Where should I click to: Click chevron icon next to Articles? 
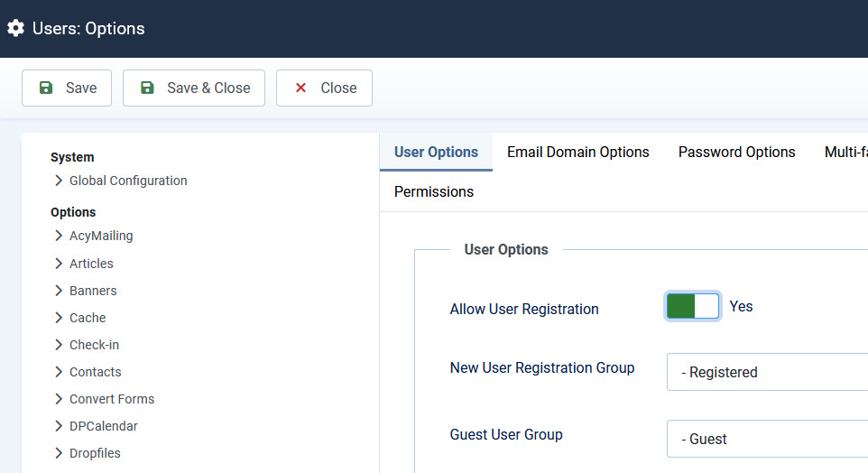tap(59, 264)
